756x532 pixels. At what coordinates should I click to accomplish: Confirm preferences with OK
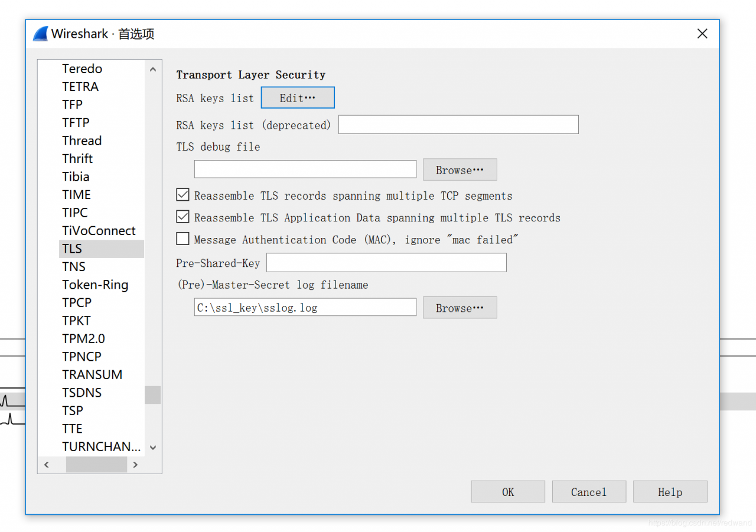tap(508, 492)
